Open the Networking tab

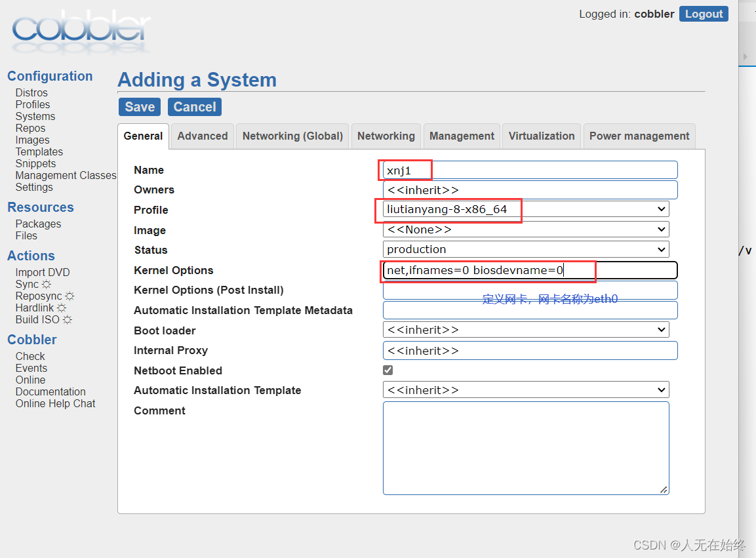tap(386, 136)
